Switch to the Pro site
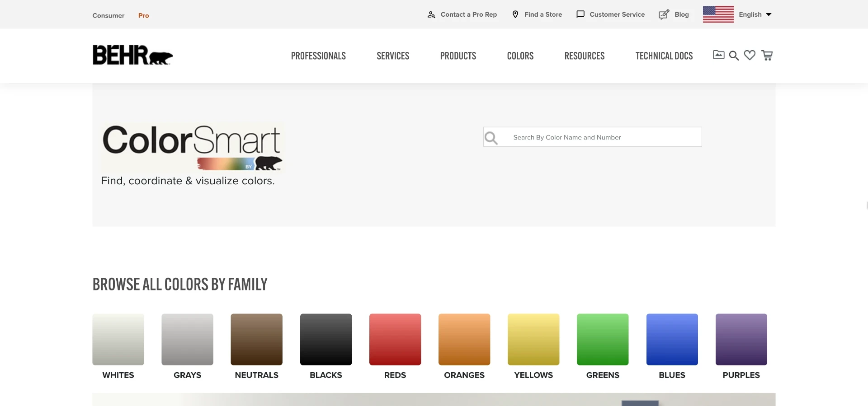 144,15
